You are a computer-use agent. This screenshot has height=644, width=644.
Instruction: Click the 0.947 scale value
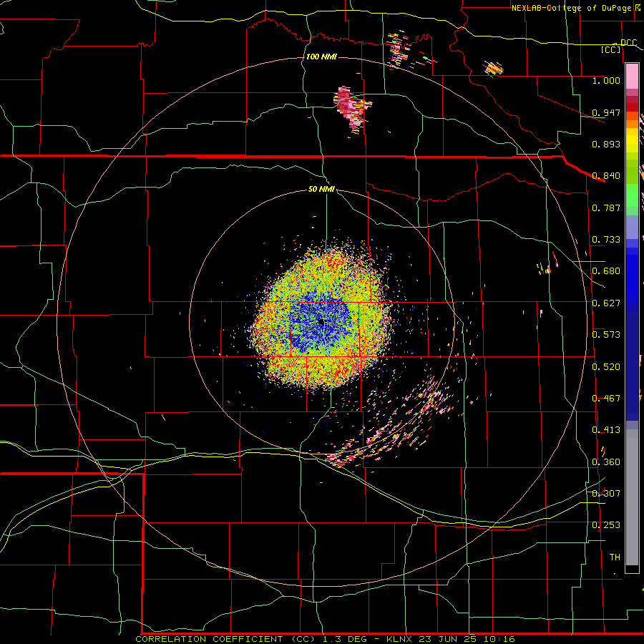pyautogui.click(x=606, y=112)
